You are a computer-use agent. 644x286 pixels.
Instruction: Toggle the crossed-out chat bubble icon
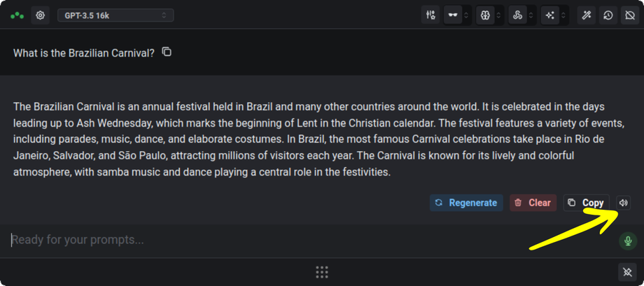pyautogui.click(x=630, y=15)
